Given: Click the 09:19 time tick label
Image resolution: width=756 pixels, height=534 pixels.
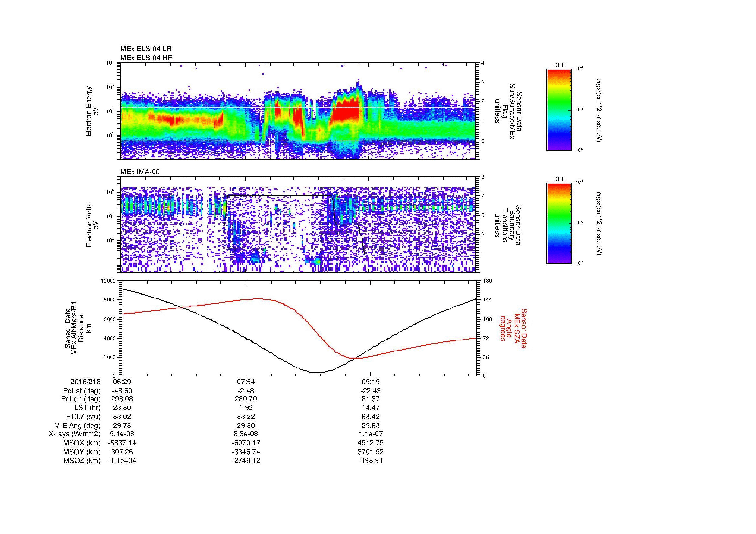Looking at the screenshot, I should [371, 382].
